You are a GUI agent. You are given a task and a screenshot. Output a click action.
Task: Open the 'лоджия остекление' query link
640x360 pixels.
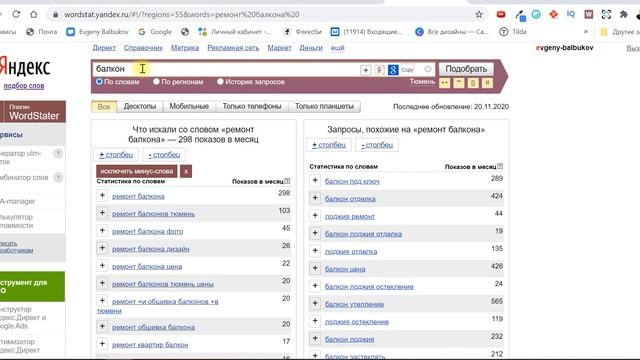[x=357, y=322]
